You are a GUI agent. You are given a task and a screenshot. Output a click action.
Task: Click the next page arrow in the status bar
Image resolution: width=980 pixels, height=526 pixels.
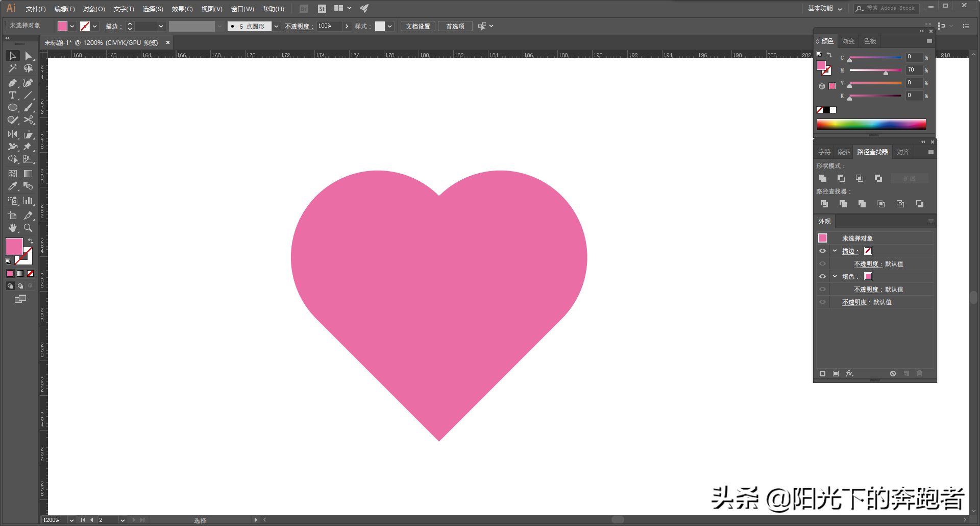point(134,520)
